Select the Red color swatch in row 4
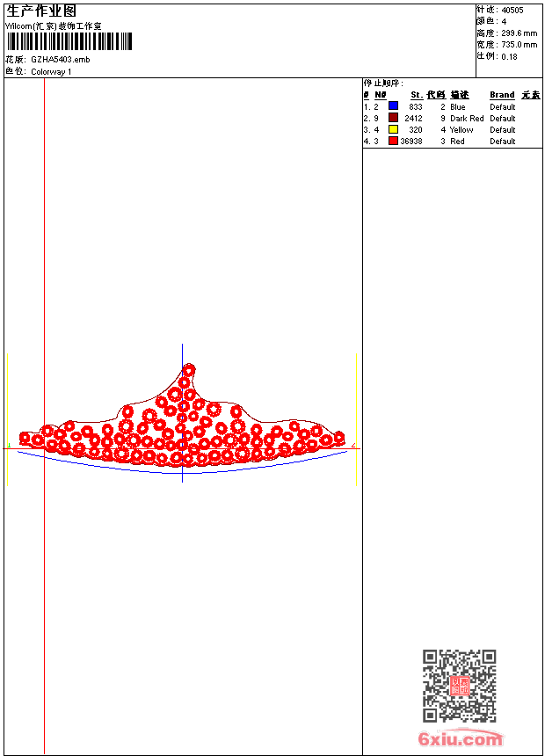 click(x=393, y=141)
